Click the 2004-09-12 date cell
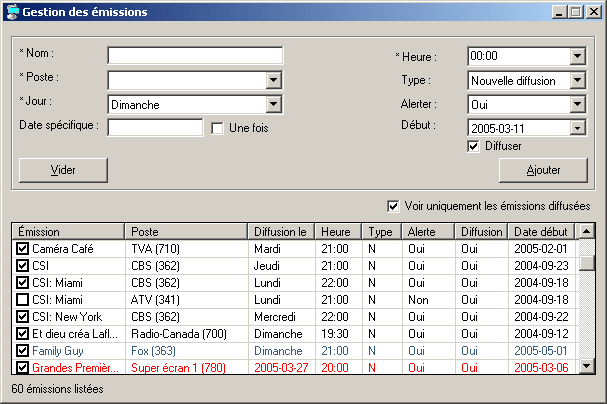607x404 pixels. coord(541,334)
